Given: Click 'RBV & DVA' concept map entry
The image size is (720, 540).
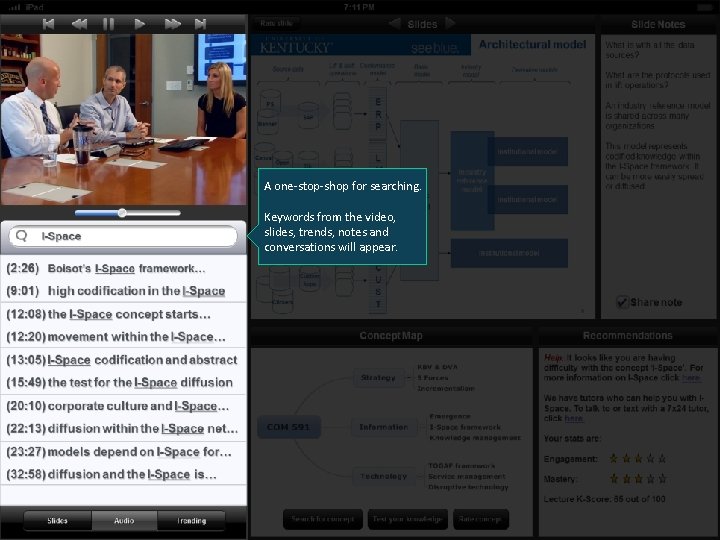Looking at the screenshot, I should (438, 367).
